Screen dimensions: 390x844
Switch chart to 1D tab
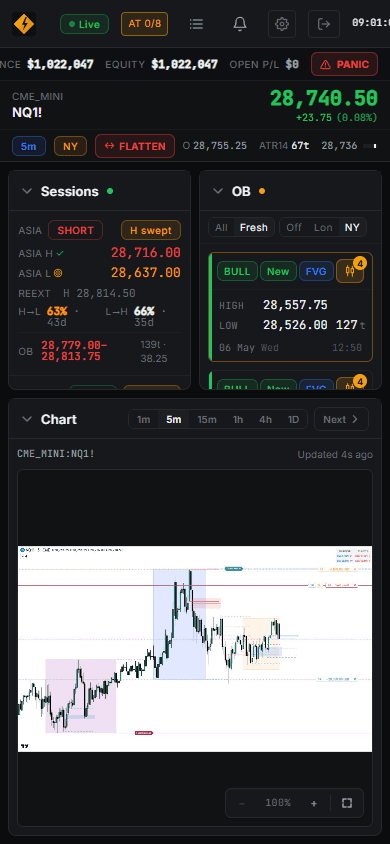pyautogui.click(x=293, y=419)
